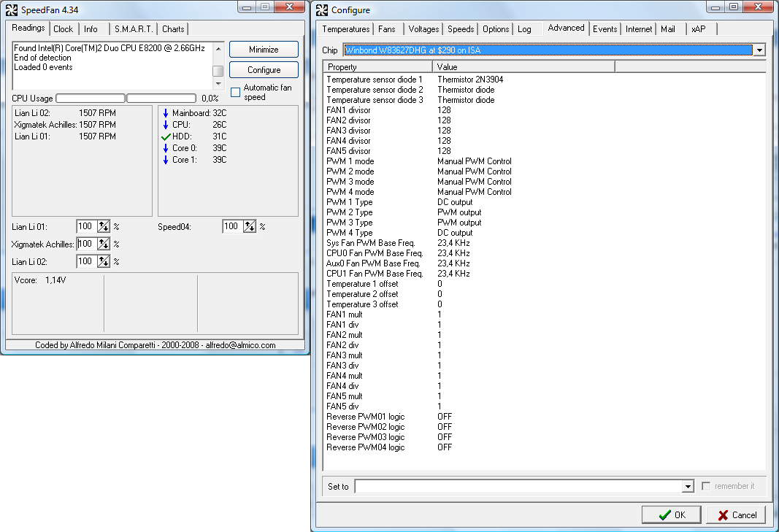The width and height of the screenshot is (779, 532).
Task: Select the 'Temperature sensor diode 1' row
Action: point(545,80)
